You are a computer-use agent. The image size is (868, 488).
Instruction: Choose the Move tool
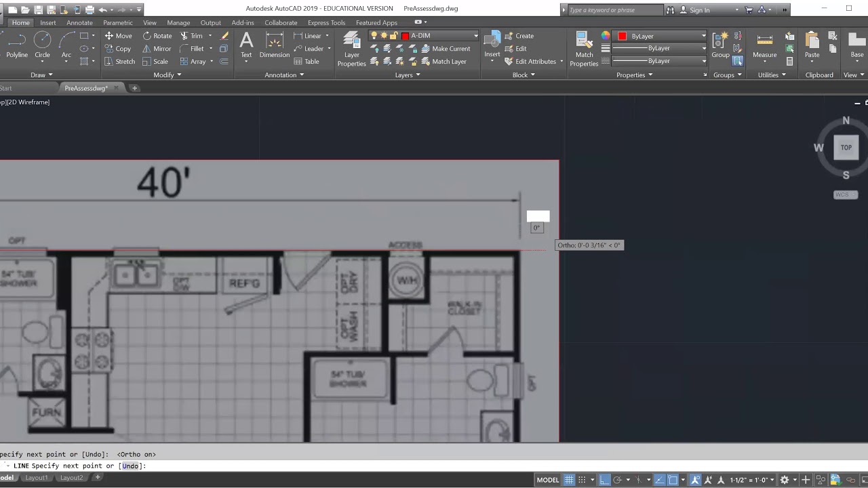point(119,36)
